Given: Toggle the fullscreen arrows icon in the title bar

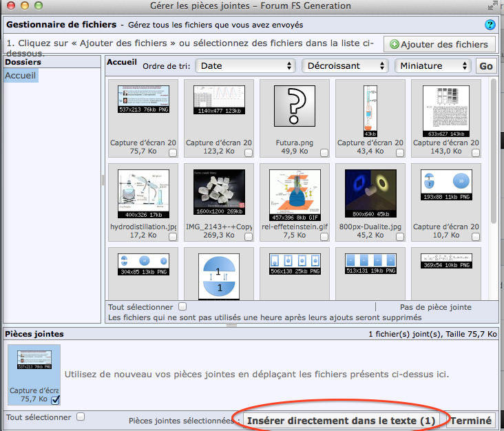Looking at the screenshot, I should click(492, 6).
